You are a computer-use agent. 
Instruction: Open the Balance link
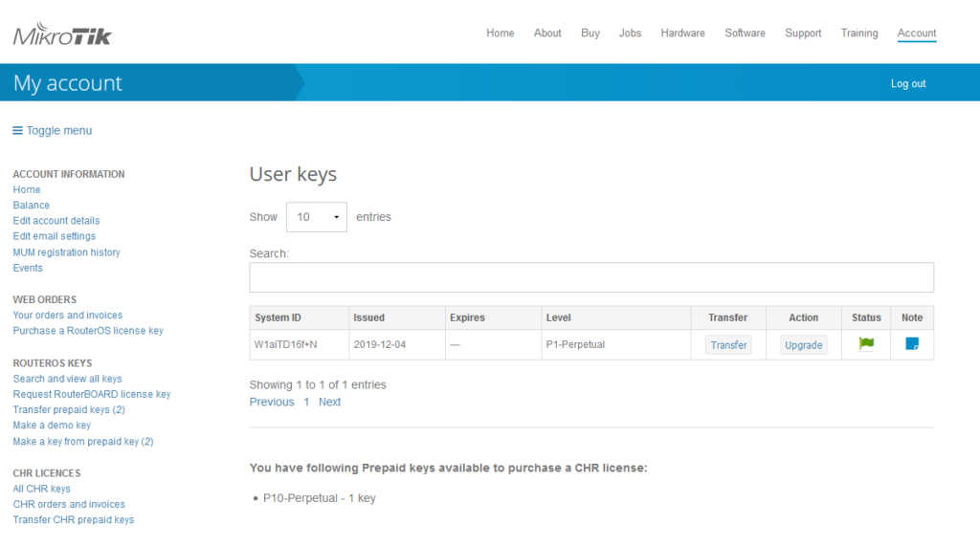31,205
